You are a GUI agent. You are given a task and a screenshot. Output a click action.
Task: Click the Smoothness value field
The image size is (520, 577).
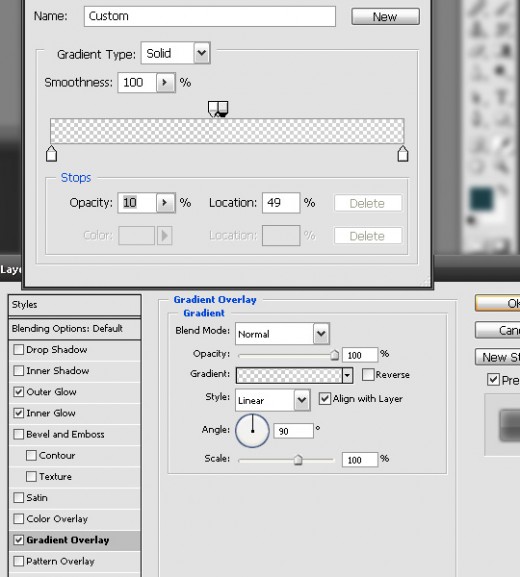137,82
